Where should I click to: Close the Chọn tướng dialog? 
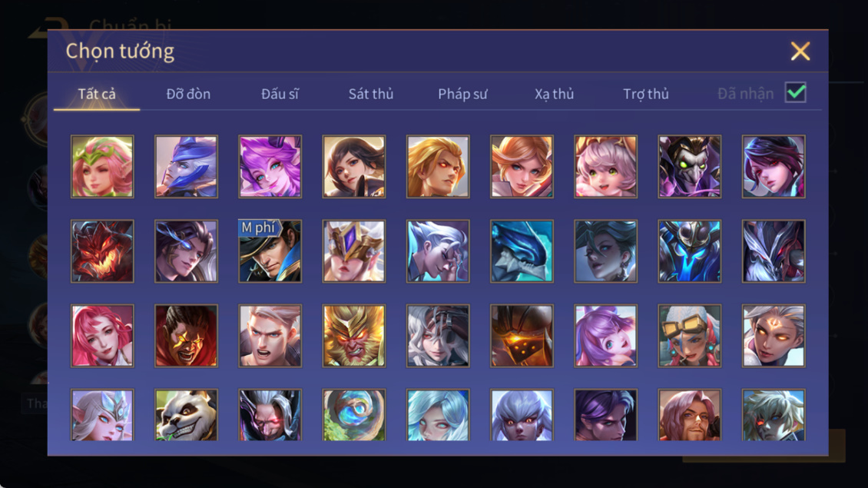(x=800, y=51)
